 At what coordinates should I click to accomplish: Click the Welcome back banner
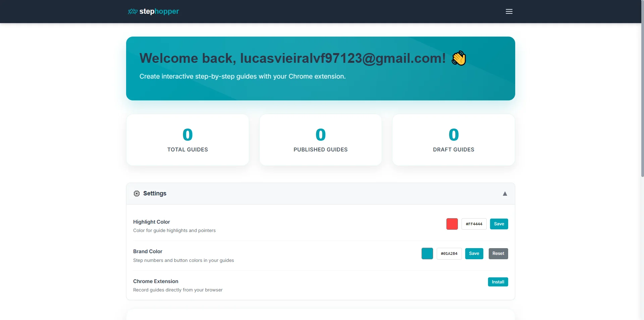[x=320, y=68]
